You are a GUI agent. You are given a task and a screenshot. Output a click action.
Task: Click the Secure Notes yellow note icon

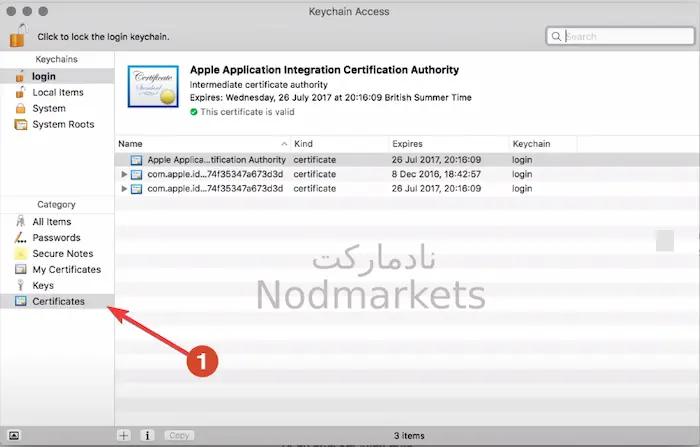pos(21,254)
